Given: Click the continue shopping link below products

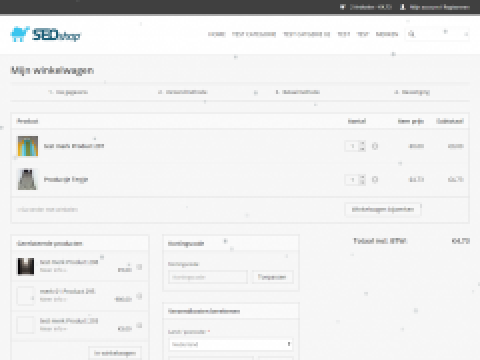Looking at the screenshot, I should [47, 210].
